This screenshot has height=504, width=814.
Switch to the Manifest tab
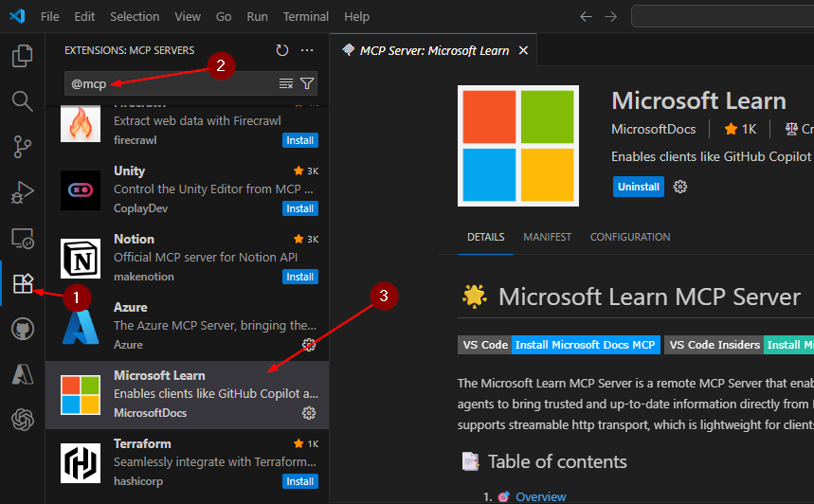547,237
